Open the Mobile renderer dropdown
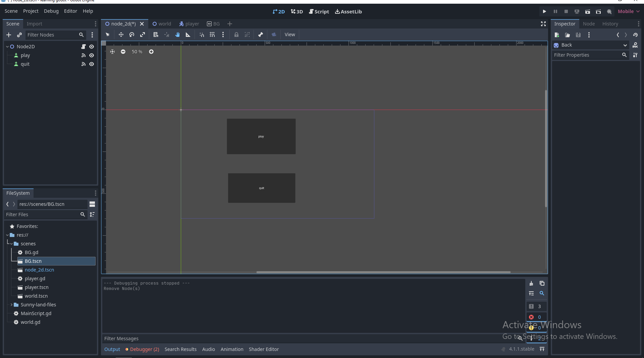 coord(628,11)
